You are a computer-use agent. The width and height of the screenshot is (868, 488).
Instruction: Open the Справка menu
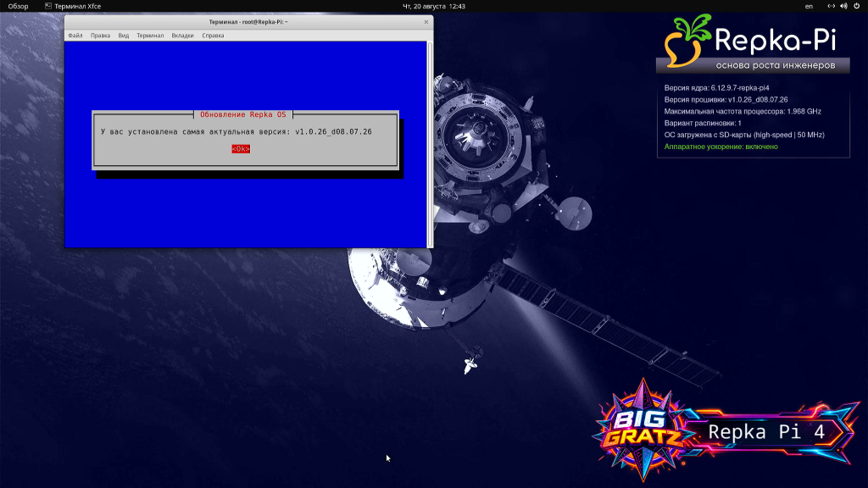(x=213, y=36)
